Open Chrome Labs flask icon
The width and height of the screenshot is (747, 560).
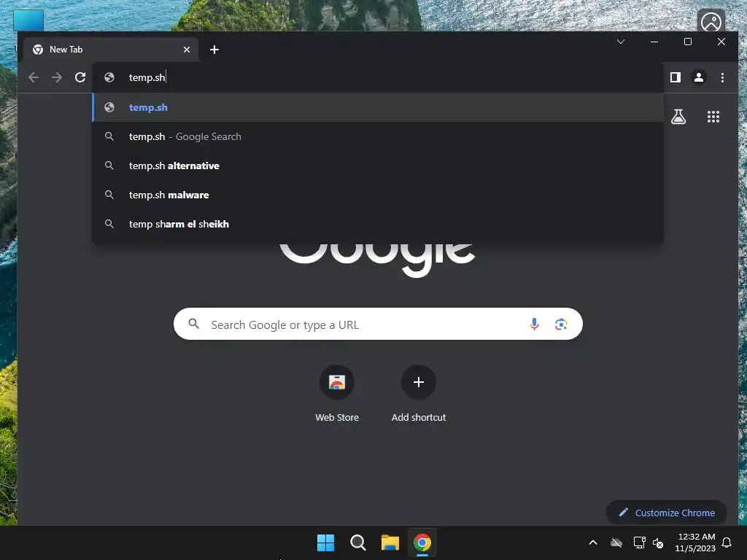[678, 117]
